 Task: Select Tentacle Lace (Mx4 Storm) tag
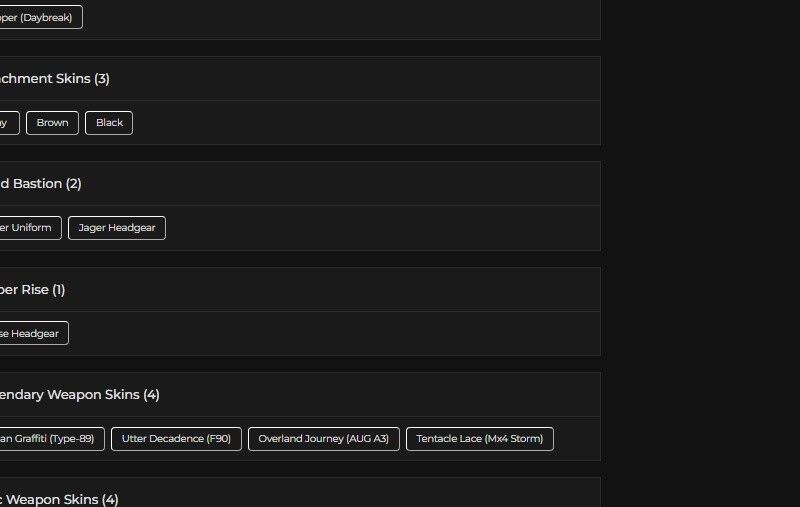[x=479, y=439]
